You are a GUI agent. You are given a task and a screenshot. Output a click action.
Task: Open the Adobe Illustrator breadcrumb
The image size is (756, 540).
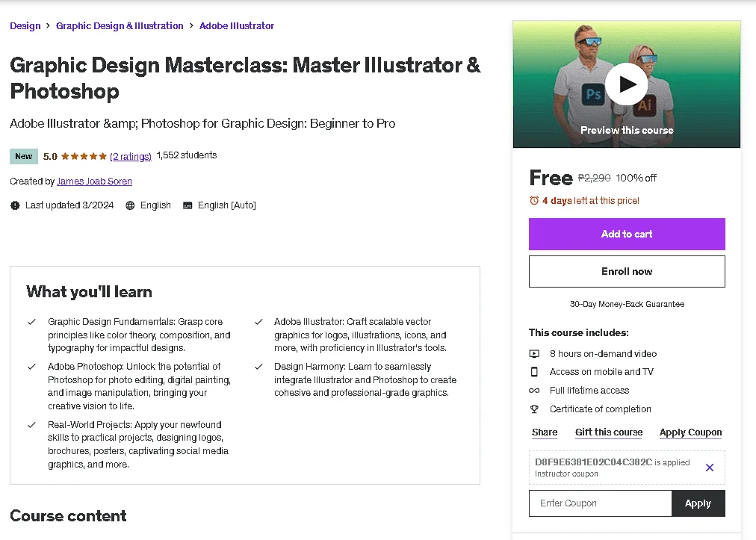click(237, 25)
